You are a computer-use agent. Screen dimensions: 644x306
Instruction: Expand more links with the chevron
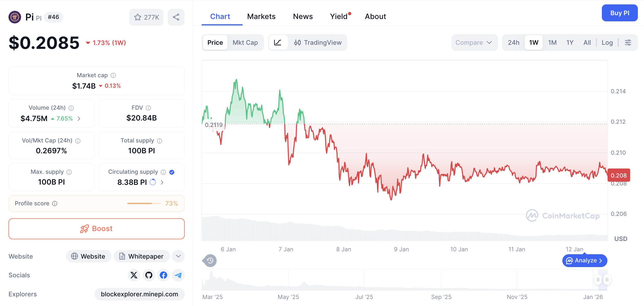[x=178, y=256]
